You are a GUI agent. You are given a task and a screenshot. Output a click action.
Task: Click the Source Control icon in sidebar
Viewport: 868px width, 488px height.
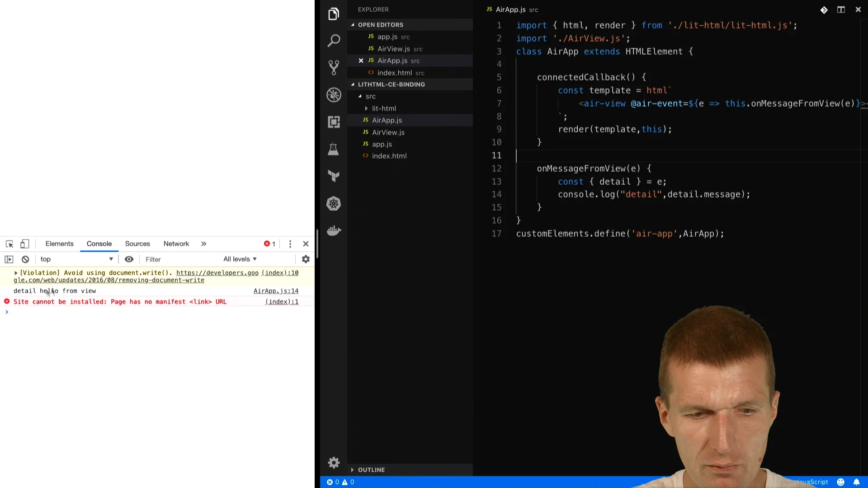(x=333, y=68)
